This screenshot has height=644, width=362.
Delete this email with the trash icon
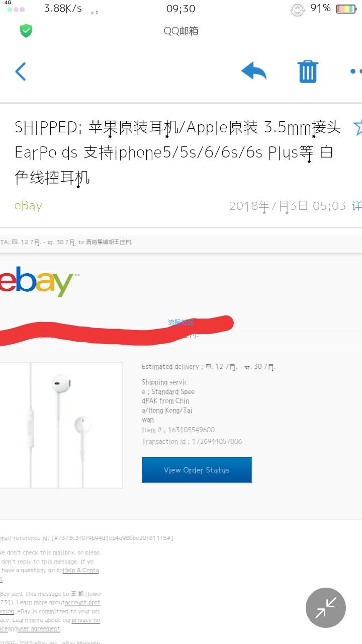(x=308, y=71)
